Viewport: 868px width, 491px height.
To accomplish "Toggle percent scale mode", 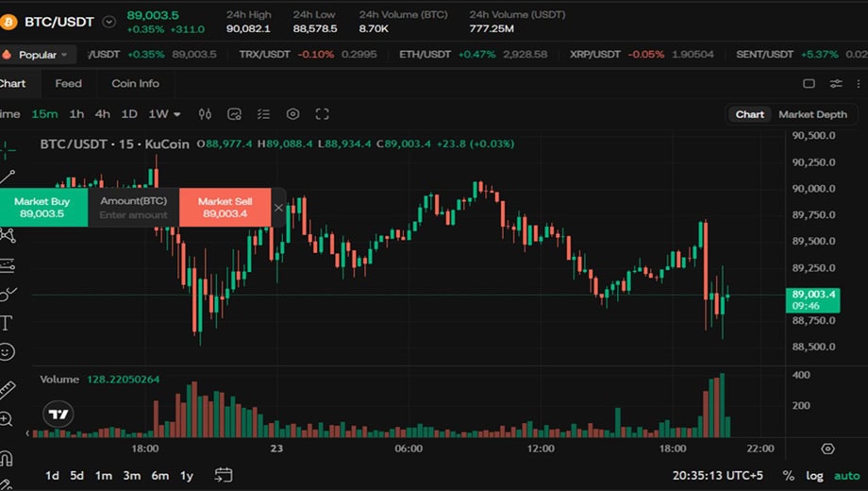I will tap(789, 476).
